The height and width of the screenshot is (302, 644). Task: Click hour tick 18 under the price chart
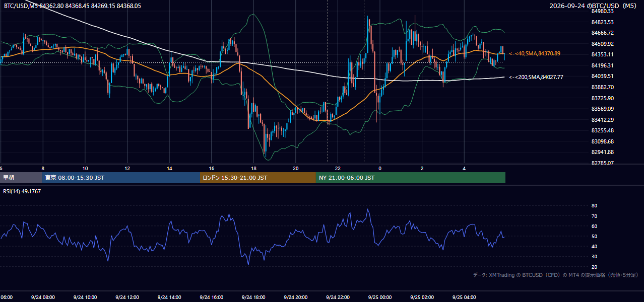[253, 168]
